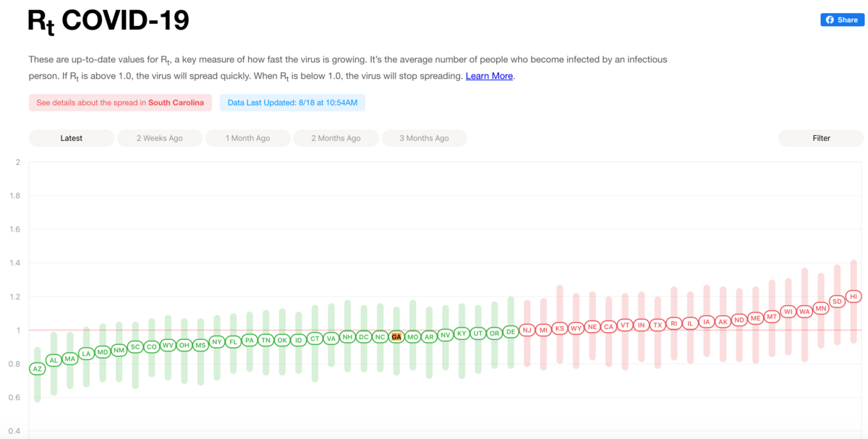Click the highlighted GA state marker
This screenshot has height=439, width=868.
[x=396, y=337]
